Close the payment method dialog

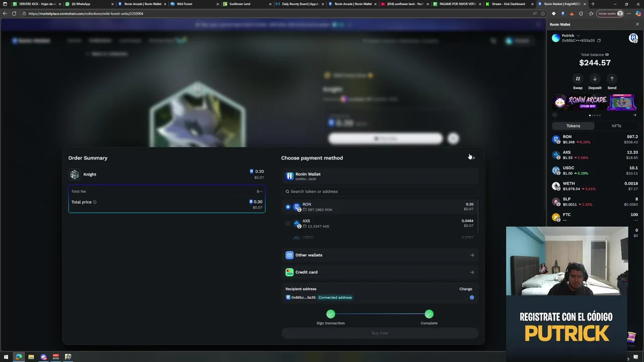click(473, 158)
